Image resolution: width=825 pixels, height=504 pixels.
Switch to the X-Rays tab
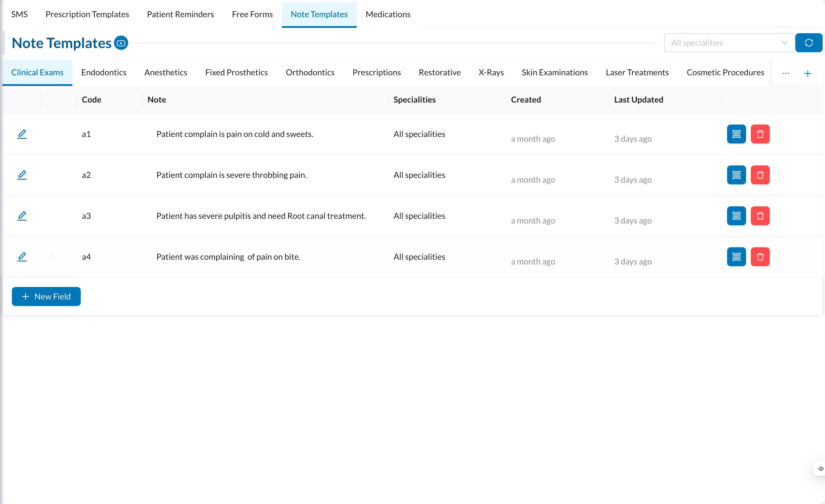(x=491, y=72)
